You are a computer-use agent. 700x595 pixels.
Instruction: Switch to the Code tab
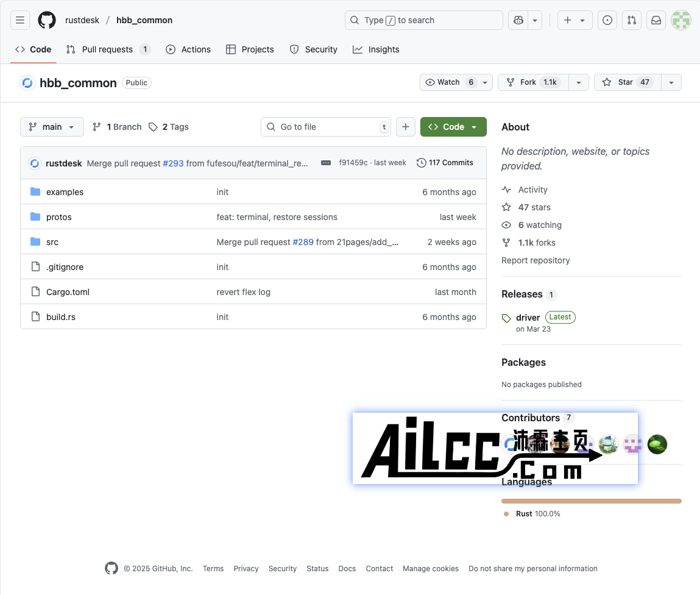click(34, 49)
